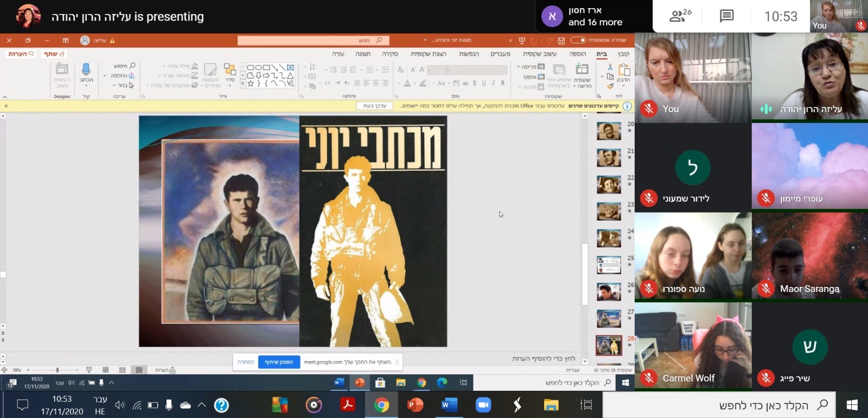
Task: Switch to the Transitions ribbon tab
Action: (x=500, y=54)
